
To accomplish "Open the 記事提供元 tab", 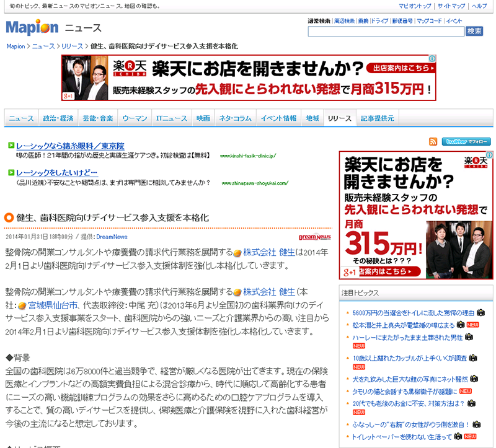I will (x=378, y=118).
